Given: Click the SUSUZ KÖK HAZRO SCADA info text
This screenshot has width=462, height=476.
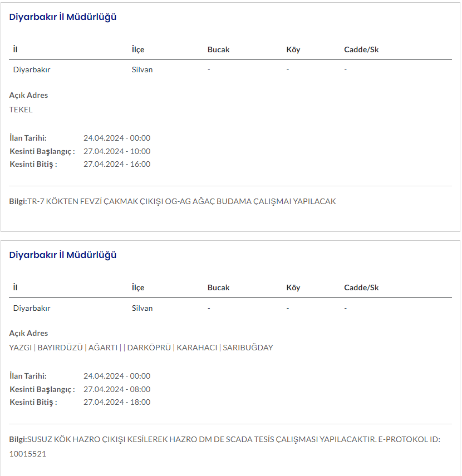Looking at the screenshot, I should [x=200, y=439].
